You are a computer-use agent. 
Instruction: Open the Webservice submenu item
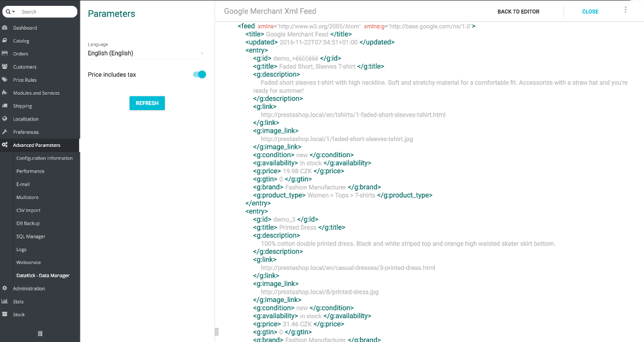pyautogui.click(x=29, y=262)
